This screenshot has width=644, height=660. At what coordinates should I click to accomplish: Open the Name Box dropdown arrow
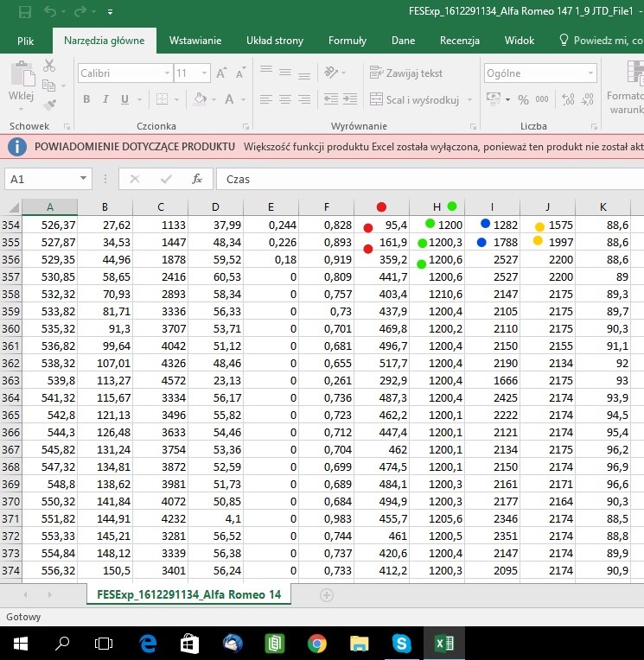(84, 179)
